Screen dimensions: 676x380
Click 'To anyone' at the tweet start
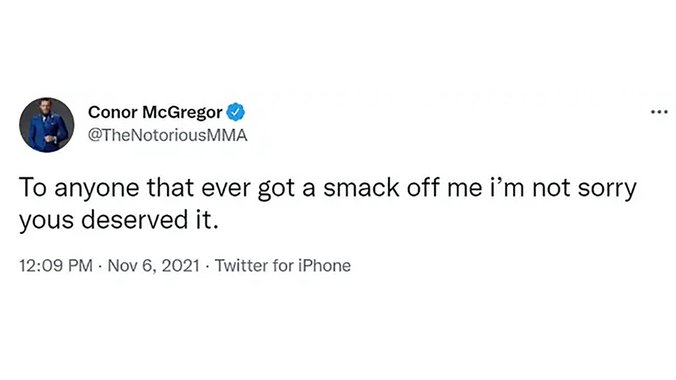[79, 190]
